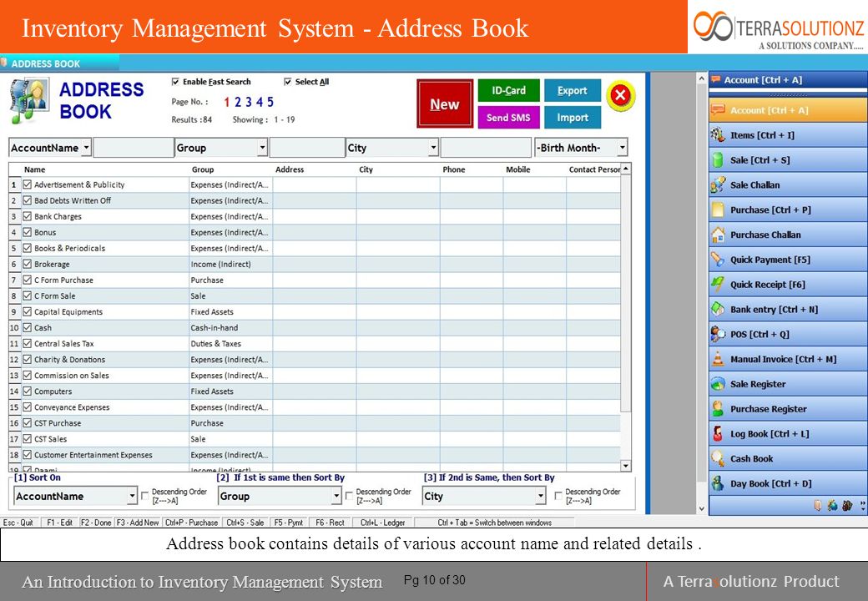Click the AccountName search input field
868x601 pixels.
[134, 148]
